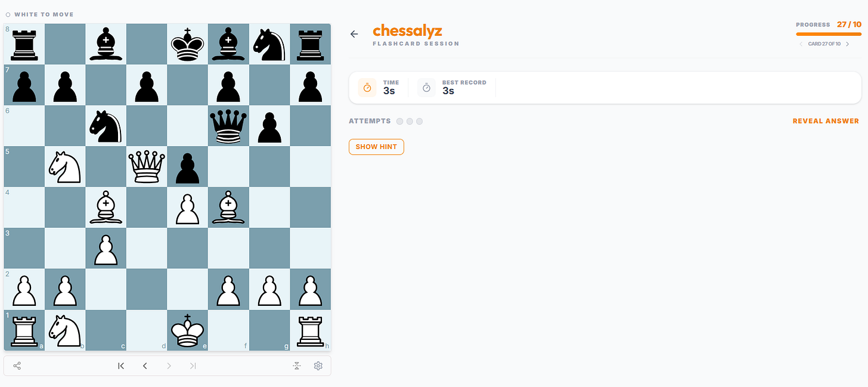Go back using the left arrow
The image size is (868, 387).
coord(354,34)
